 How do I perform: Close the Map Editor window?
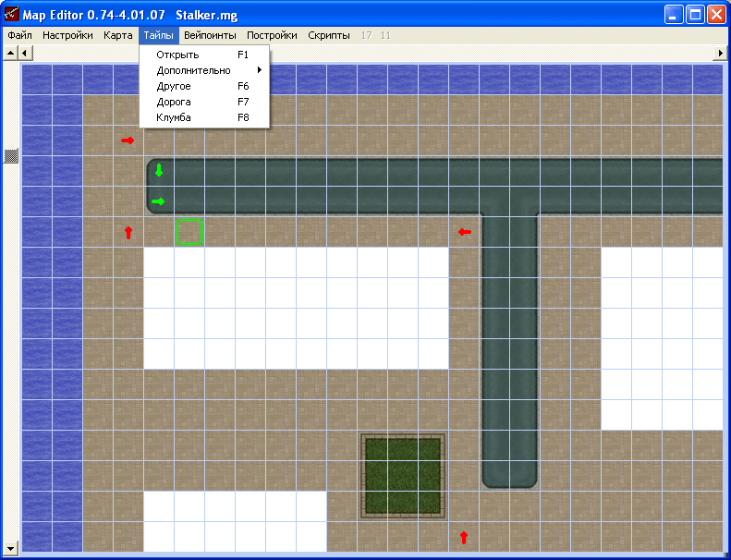click(x=716, y=15)
